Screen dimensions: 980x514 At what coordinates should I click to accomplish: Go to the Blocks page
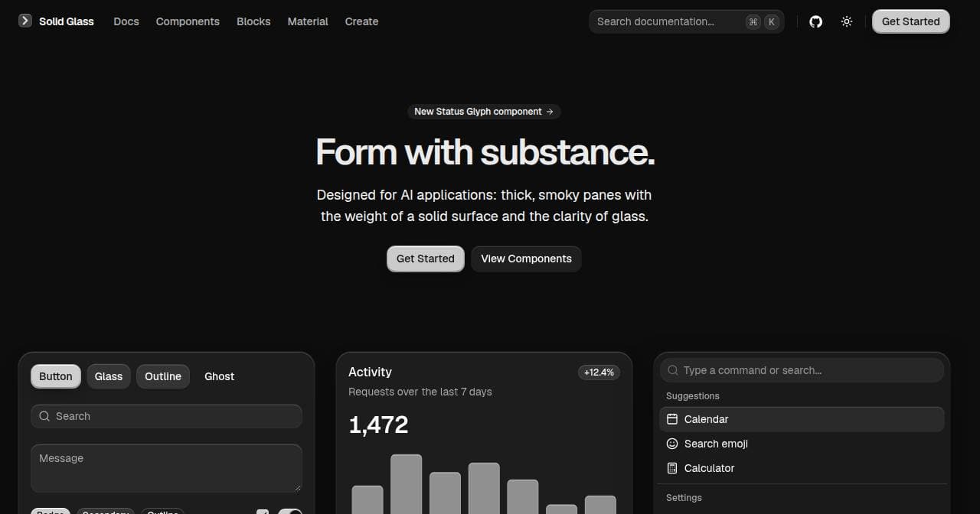coord(253,21)
